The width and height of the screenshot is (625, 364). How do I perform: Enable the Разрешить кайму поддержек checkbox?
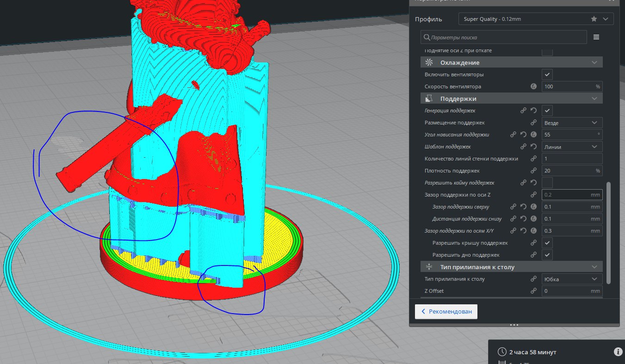click(x=547, y=183)
